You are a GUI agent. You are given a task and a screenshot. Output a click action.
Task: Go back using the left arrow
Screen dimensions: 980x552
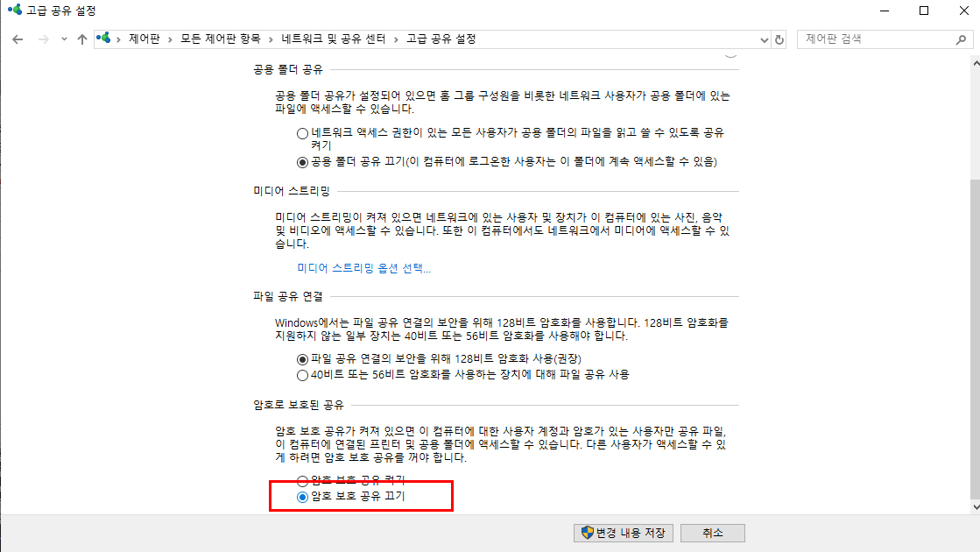point(18,39)
